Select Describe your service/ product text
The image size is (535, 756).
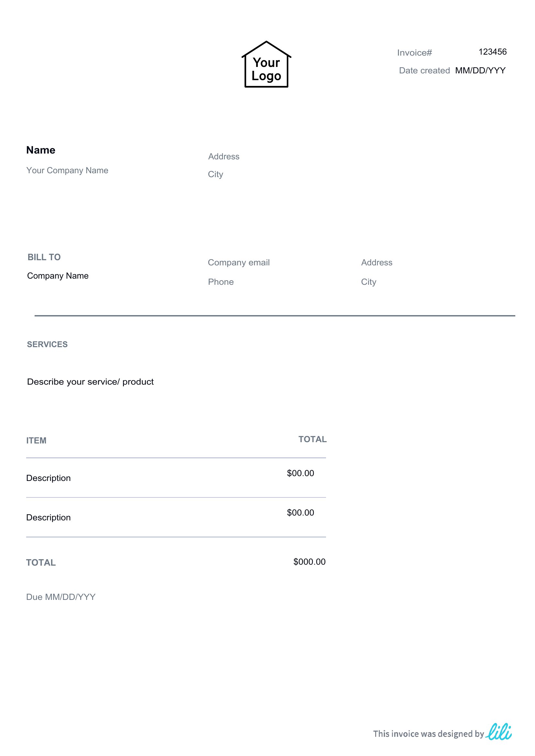pyautogui.click(x=90, y=382)
